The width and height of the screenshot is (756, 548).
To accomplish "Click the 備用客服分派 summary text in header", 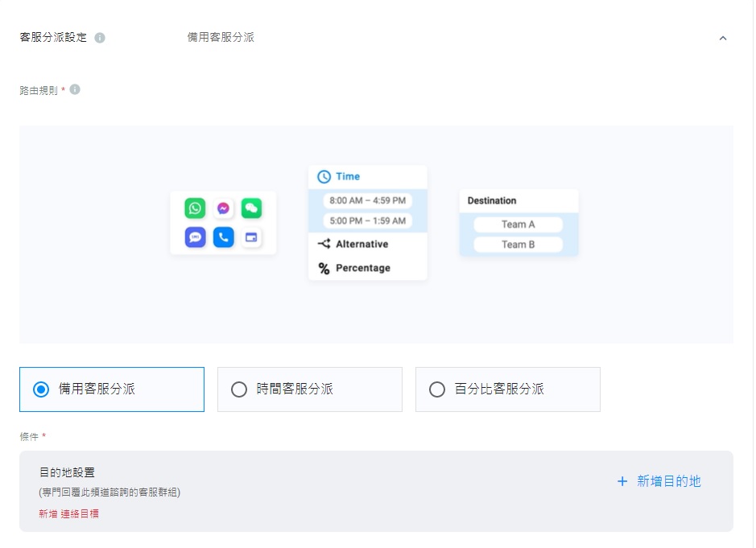I will click(x=221, y=37).
